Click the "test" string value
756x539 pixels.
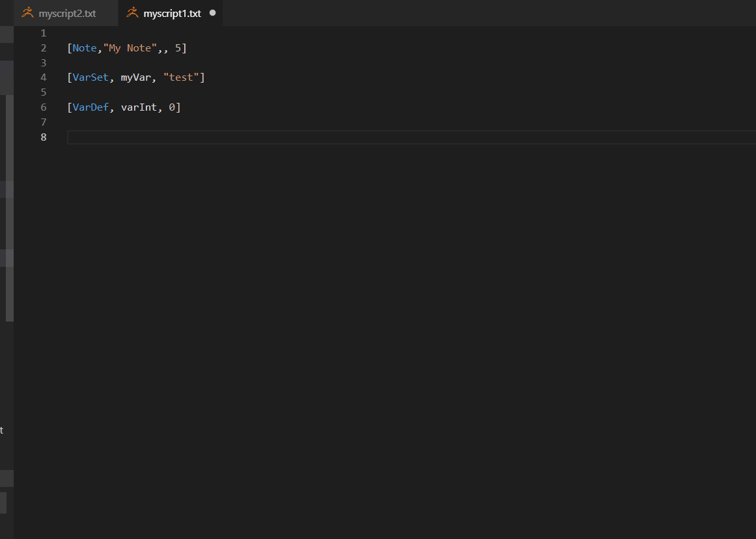183,77
